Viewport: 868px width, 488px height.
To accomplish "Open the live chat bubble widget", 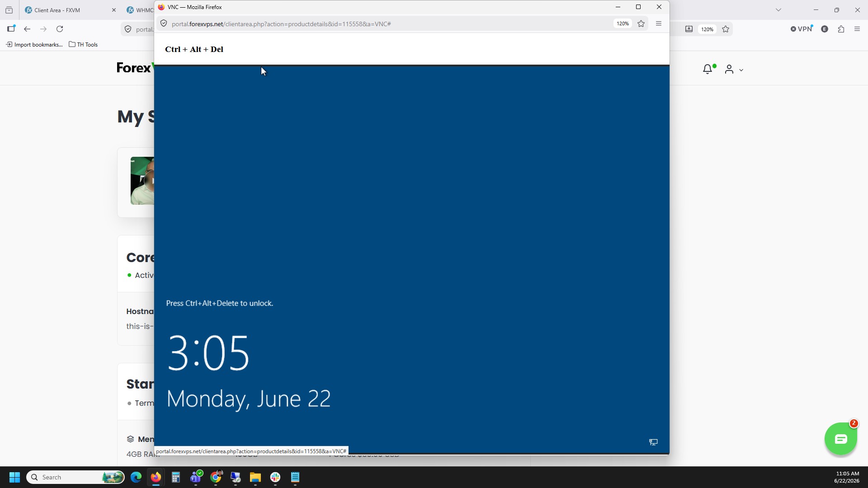I will point(841,439).
